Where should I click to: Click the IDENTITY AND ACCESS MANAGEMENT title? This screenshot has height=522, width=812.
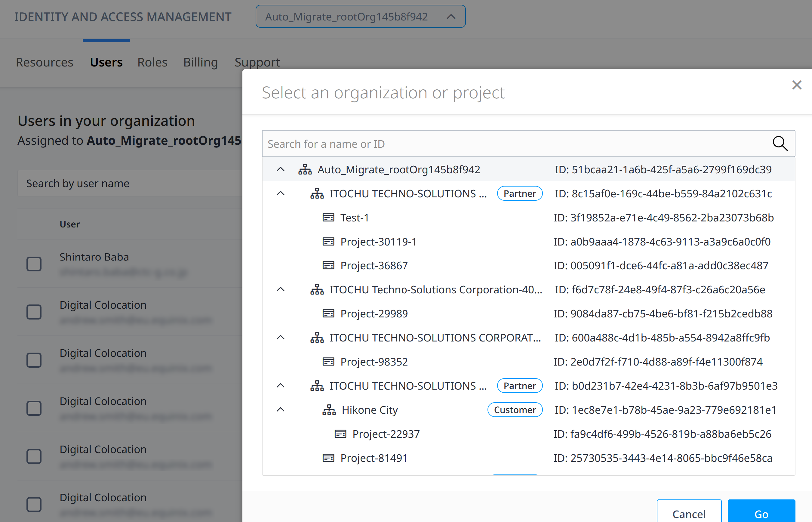tap(123, 17)
